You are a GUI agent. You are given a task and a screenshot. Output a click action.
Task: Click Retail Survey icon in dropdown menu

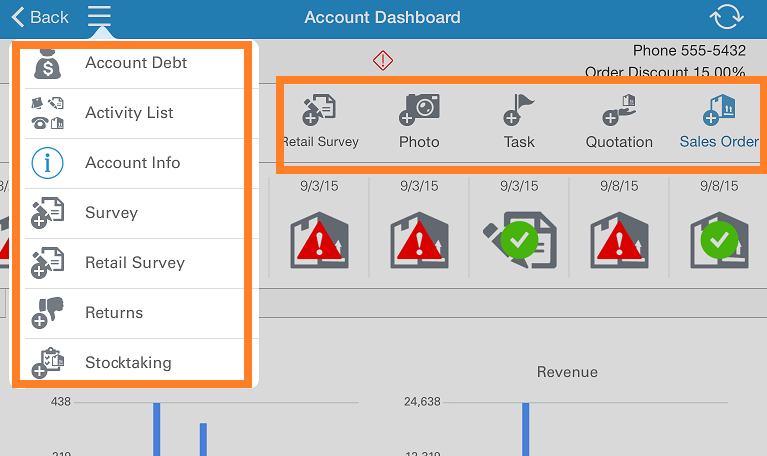point(47,263)
